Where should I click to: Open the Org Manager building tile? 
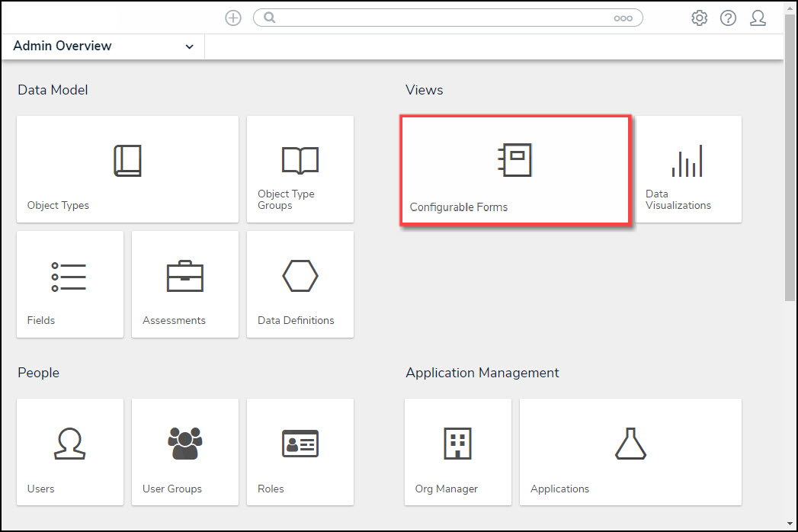click(457, 452)
